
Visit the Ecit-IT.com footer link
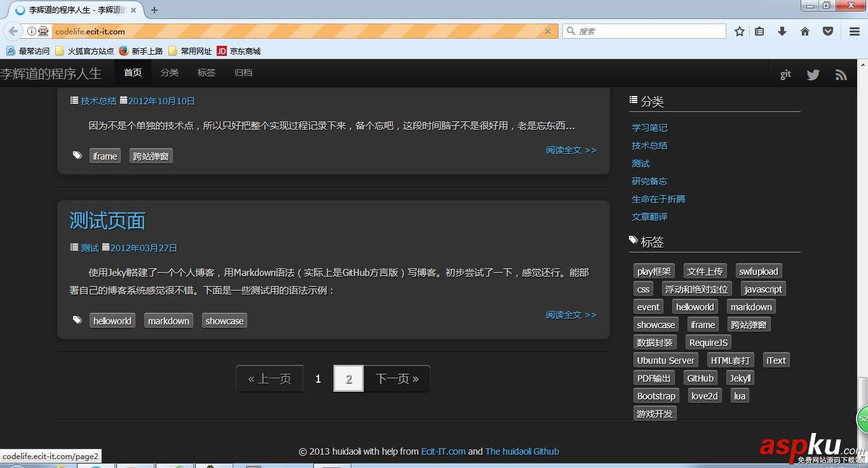[444, 451]
